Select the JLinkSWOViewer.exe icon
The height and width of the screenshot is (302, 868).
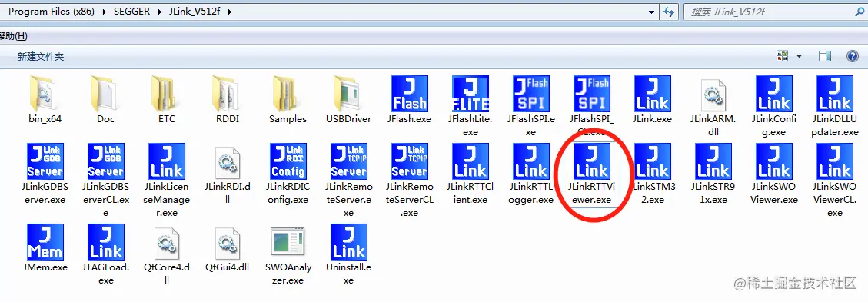[774, 161]
